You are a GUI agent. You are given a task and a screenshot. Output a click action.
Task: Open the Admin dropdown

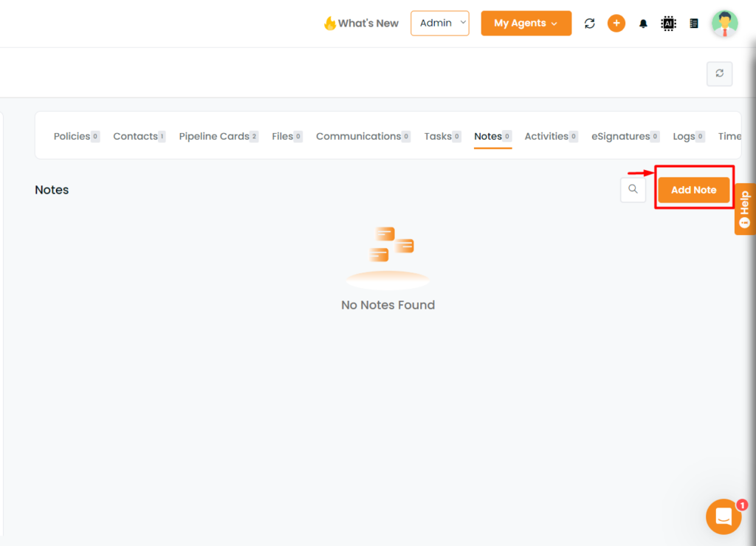(440, 23)
